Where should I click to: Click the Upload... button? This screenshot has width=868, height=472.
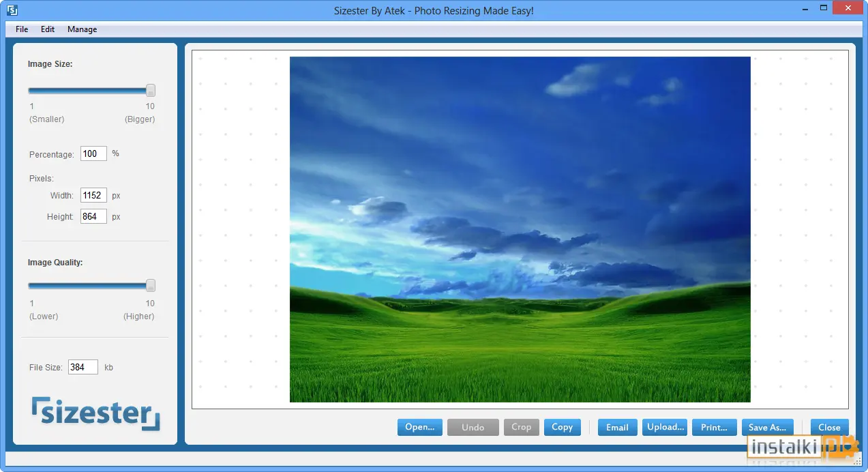pos(665,427)
